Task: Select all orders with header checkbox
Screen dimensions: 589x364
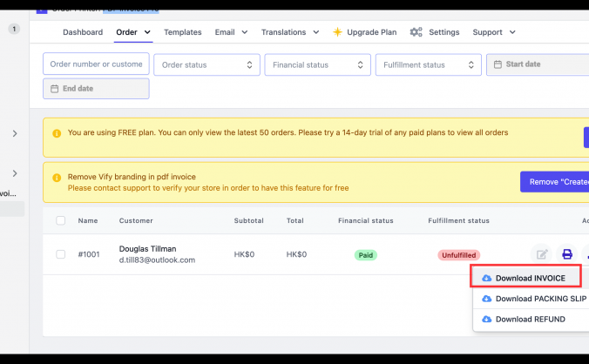Action: (x=61, y=220)
